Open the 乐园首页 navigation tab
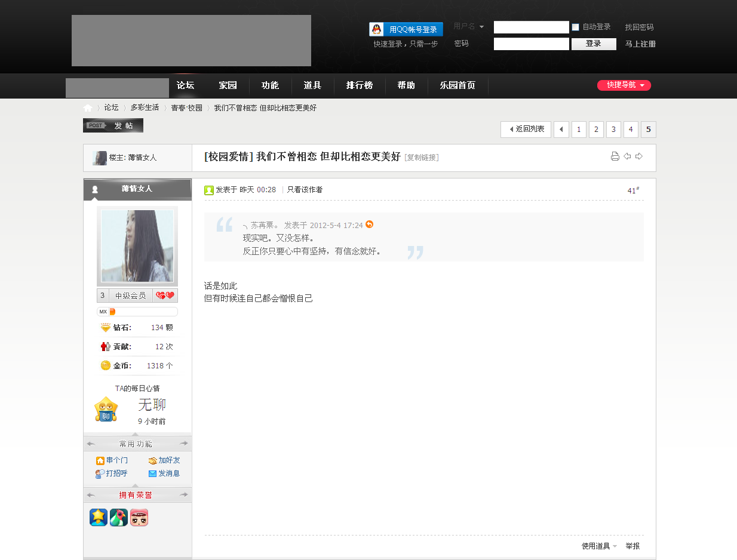This screenshot has height=560, width=737. [457, 85]
